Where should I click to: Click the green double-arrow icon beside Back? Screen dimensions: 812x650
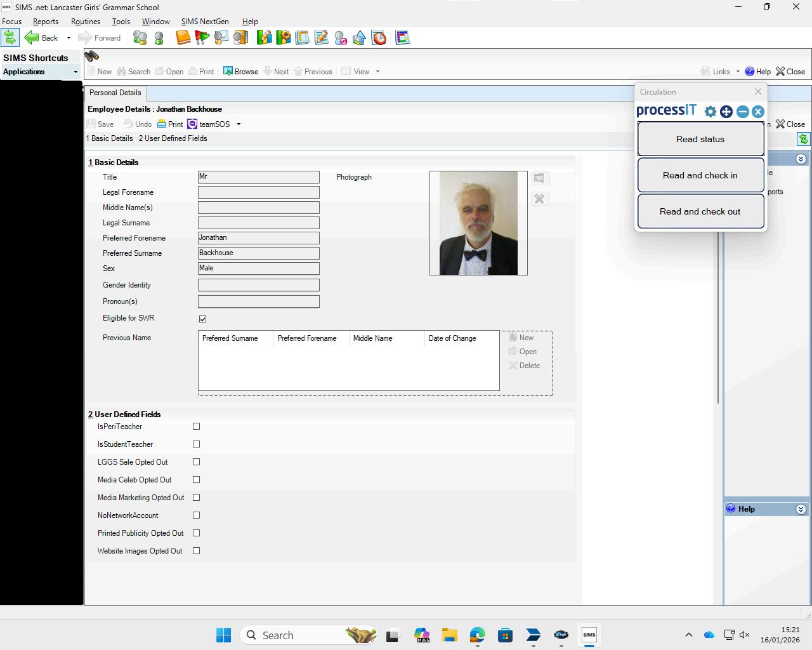click(x=10, y=37)
